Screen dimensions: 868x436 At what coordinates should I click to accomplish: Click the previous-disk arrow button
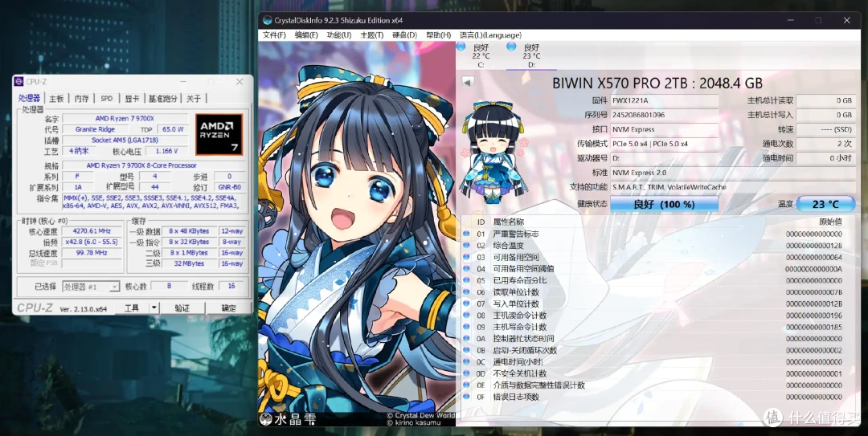[x=468, y=82]
